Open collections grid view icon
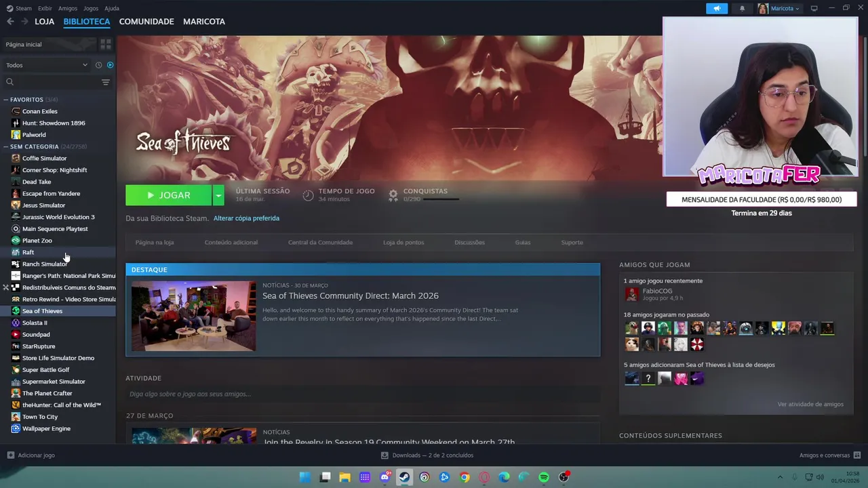This screenshot has height=488, width=868. [x=106, y=44]
